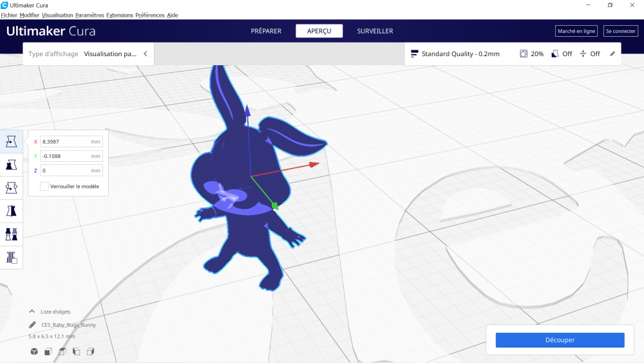Select the Support Blocker tool
644x363 pixels.
click(x=11, y=258)
